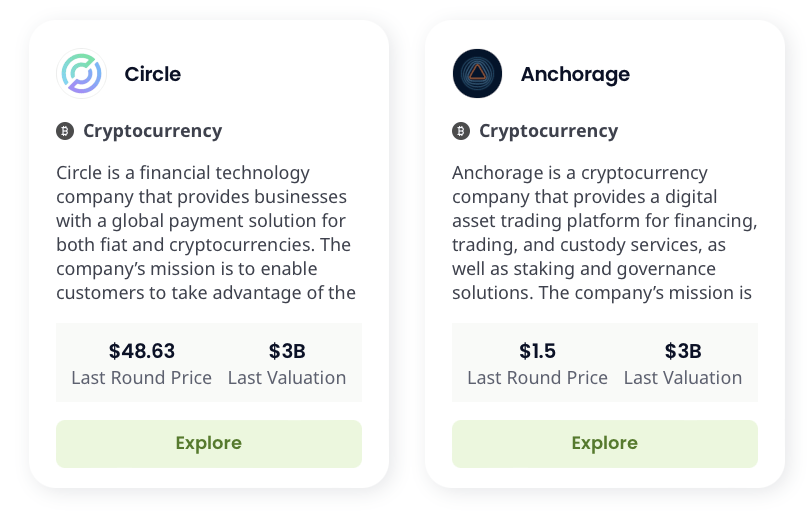This screenshot has width=810, height=512.
Task: Click the bitcoin icon in Anchorage card
Action: coord(461,131)
